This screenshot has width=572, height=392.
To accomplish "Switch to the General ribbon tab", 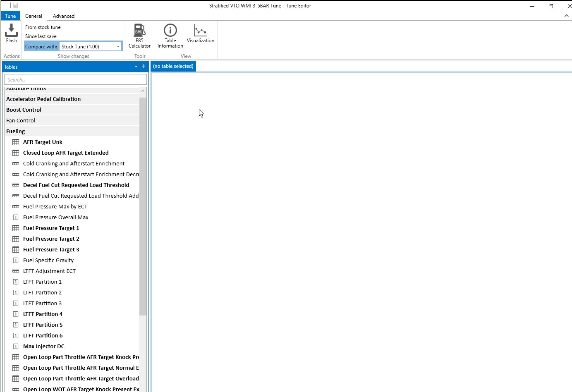I will click(x=34, y=16).
